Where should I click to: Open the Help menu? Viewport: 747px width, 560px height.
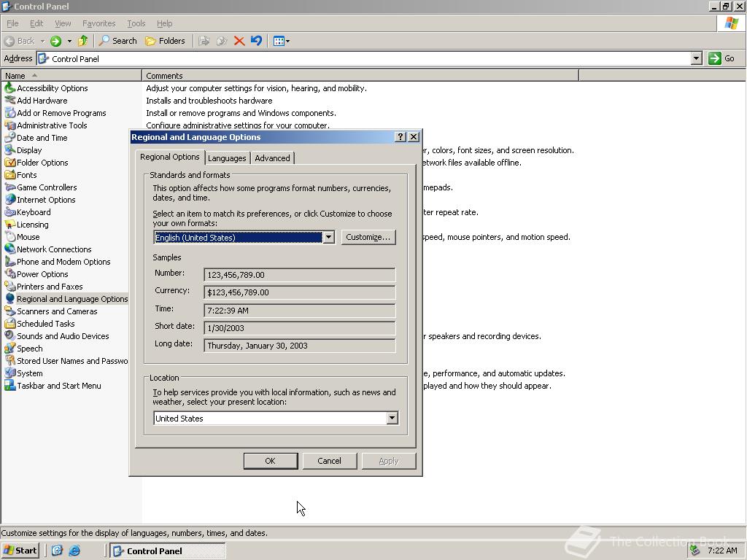point(164,23)
